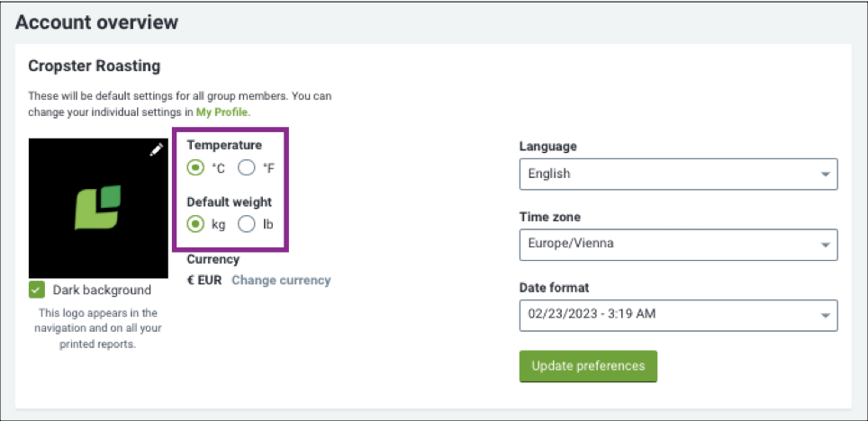
Task: Click the arrow in the Language field
Action: coord(825,175)
